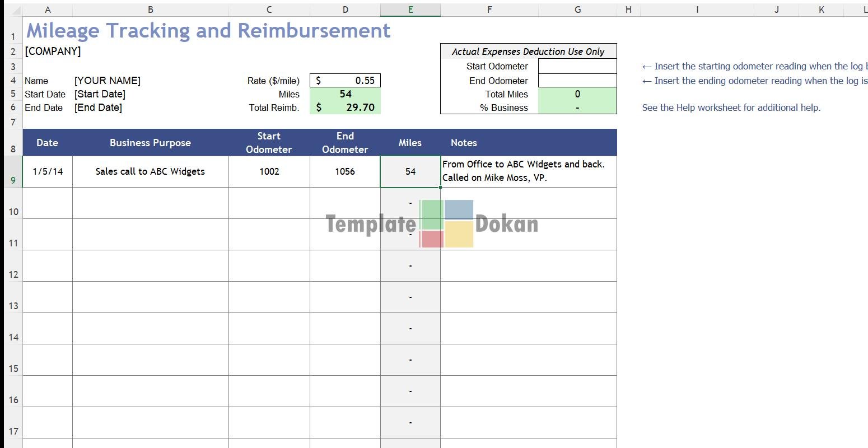Click the empty End Odometer cell in the Actual Expenses box
The height and width of the screenshot is (448, 868).
[x=577, y=81]
